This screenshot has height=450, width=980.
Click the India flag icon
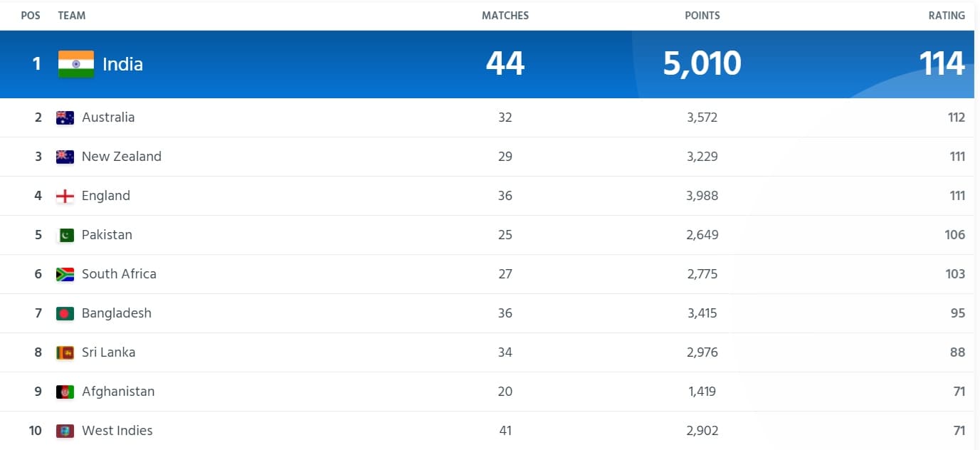coord(76,64)
